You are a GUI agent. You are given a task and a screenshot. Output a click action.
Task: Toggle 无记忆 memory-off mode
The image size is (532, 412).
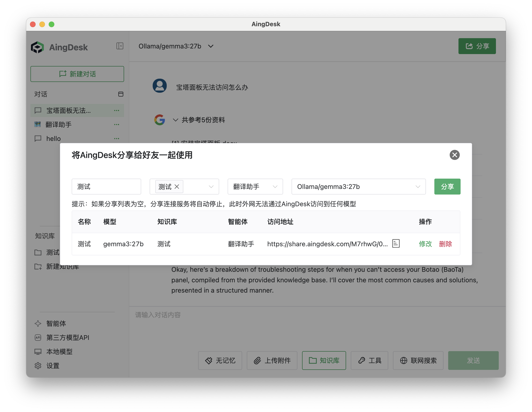point(220,361)
